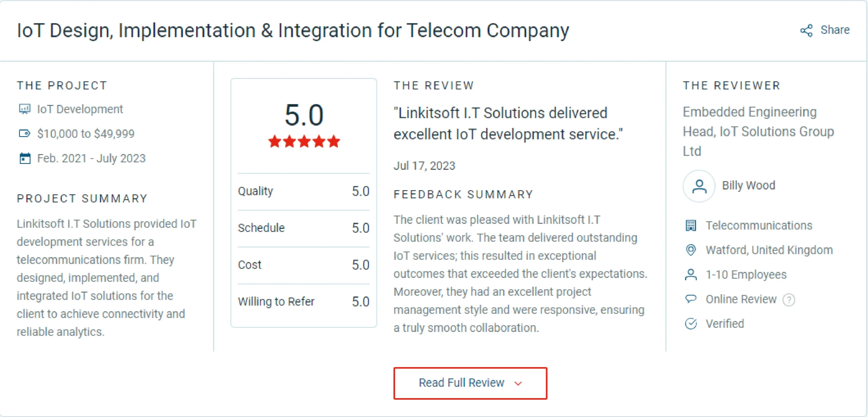Click the price tag icon beside $10,000 to $49,999
The width and height of the screenshot is (868, 417).
click(x=24, y=133)
